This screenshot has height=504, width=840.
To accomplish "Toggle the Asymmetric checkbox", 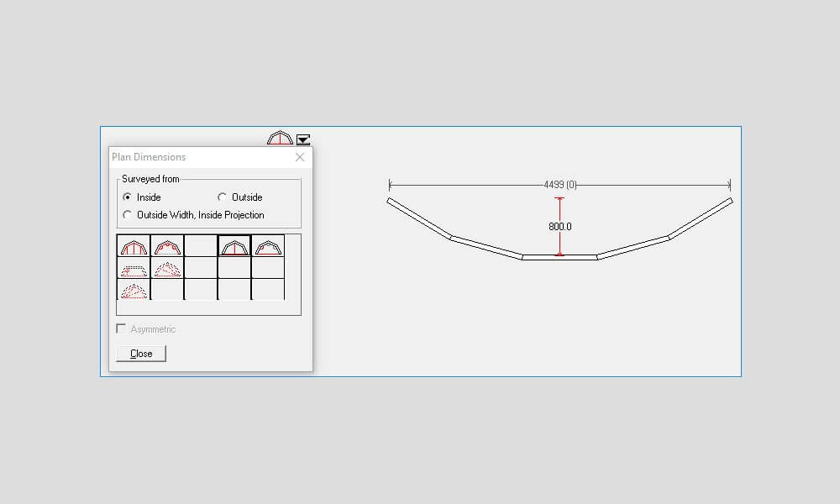I will point(121,328).
